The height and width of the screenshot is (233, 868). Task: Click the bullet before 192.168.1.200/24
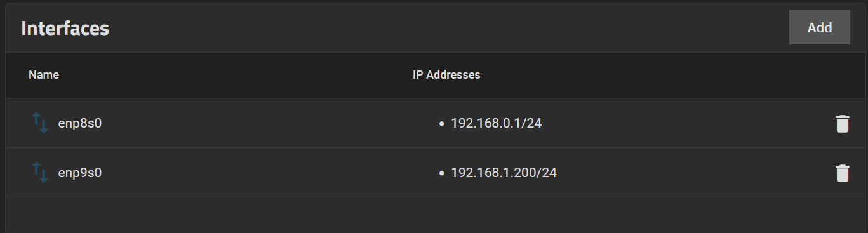point(441,173)
